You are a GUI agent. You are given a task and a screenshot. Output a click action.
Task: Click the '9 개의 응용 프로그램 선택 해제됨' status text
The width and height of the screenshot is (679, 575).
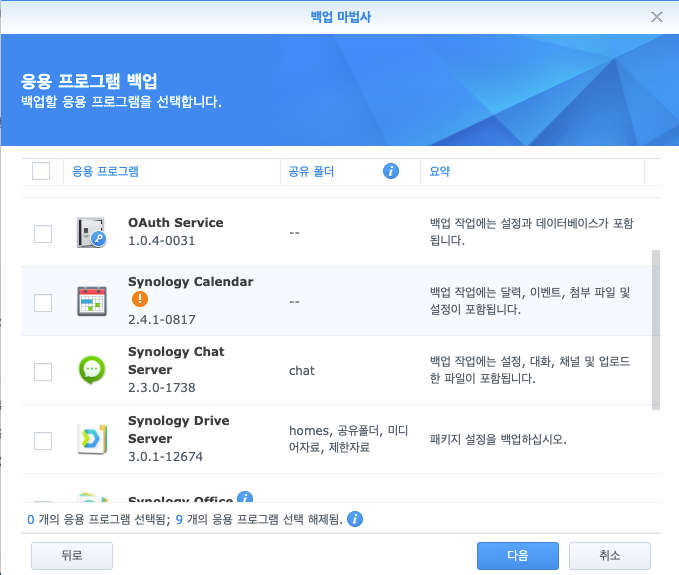tap(259, 519)
